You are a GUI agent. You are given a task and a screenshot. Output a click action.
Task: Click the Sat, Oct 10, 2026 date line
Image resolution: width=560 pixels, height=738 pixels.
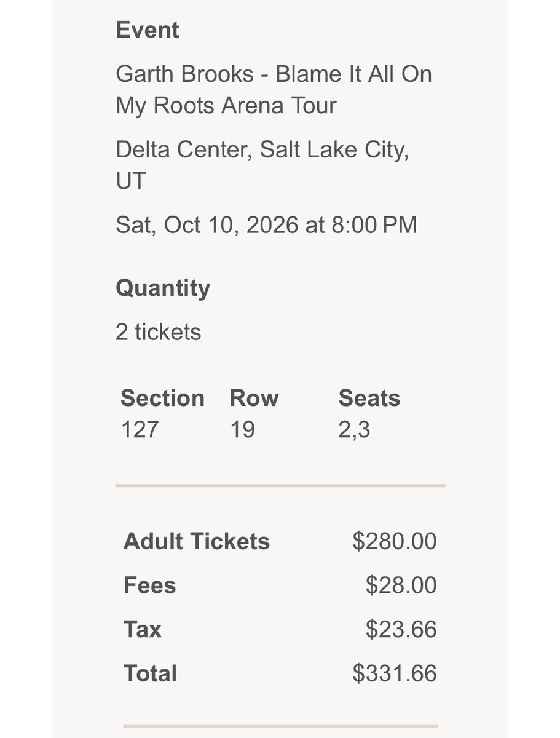coord(266,224)
